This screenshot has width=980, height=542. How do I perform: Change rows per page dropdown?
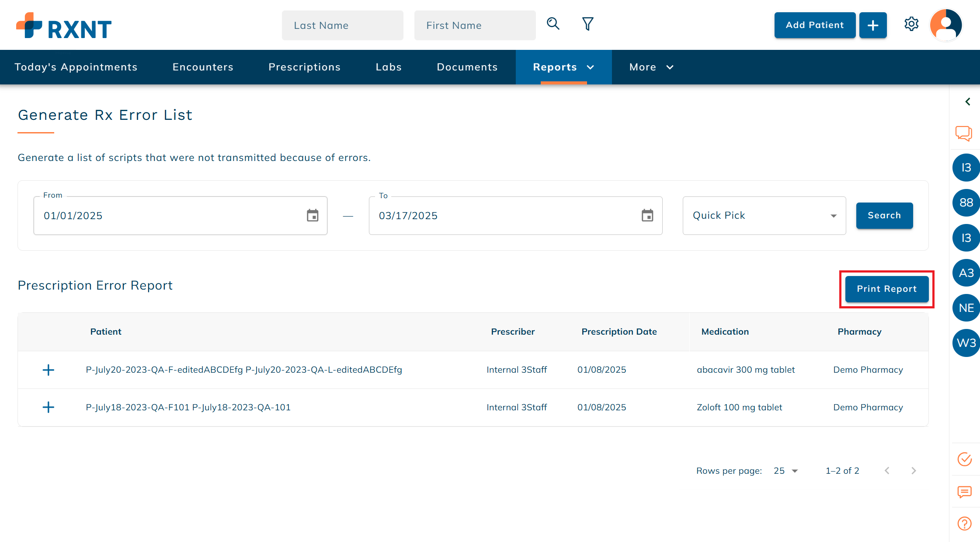[x=786, y=471]
